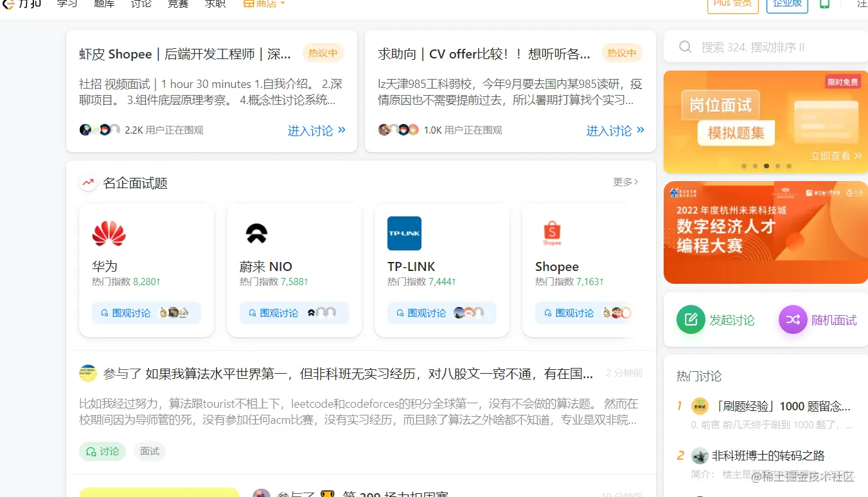868x497 pixels.
Task: Open the 数字经济人才编程大赛 banner
Action: [766, 232]
